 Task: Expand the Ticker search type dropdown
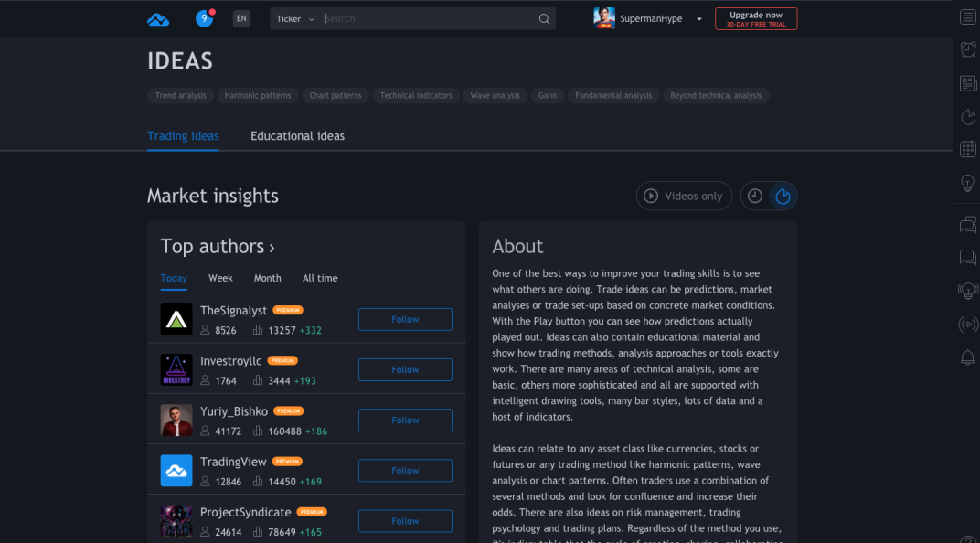pos(295,19)
